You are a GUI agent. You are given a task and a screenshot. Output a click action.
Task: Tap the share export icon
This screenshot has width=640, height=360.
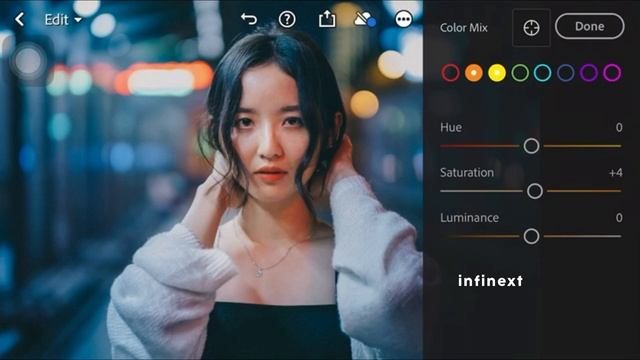pyautogui.click(x=327, y=19)
